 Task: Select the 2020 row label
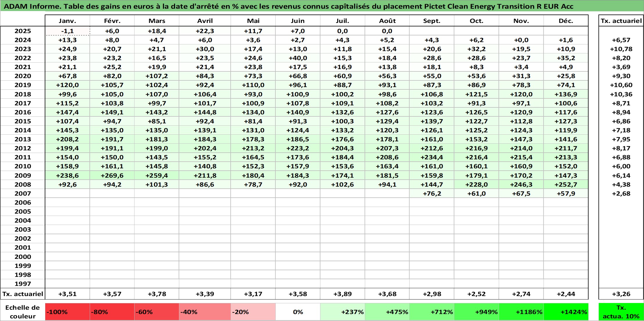23,76
